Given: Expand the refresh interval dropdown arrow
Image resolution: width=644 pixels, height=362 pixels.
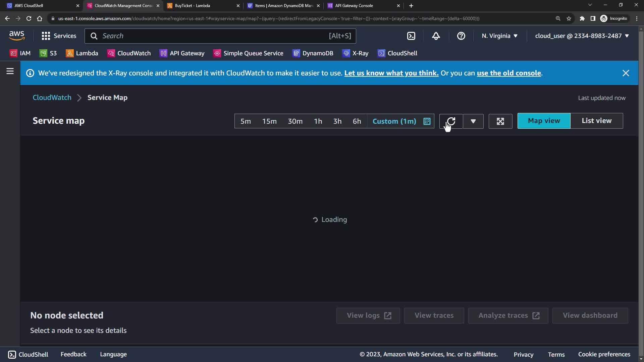Looking at the screenshot, I should tap(473, 121).
